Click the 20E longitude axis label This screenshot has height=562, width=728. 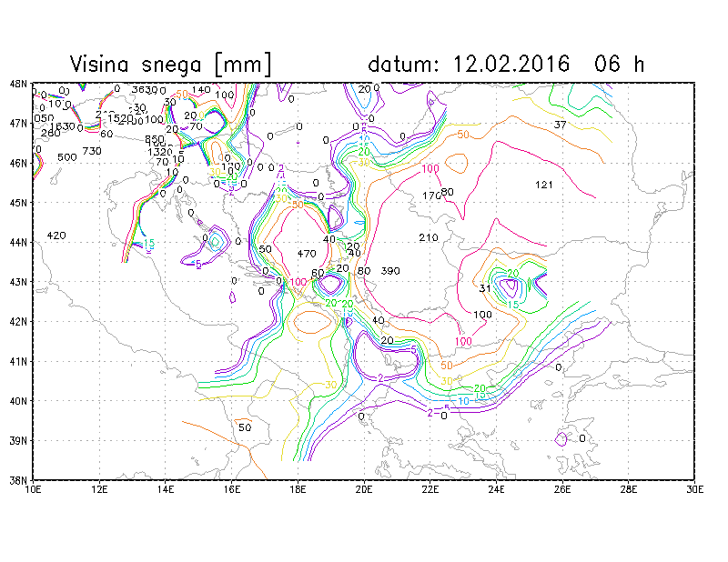(x=364, y=489)
